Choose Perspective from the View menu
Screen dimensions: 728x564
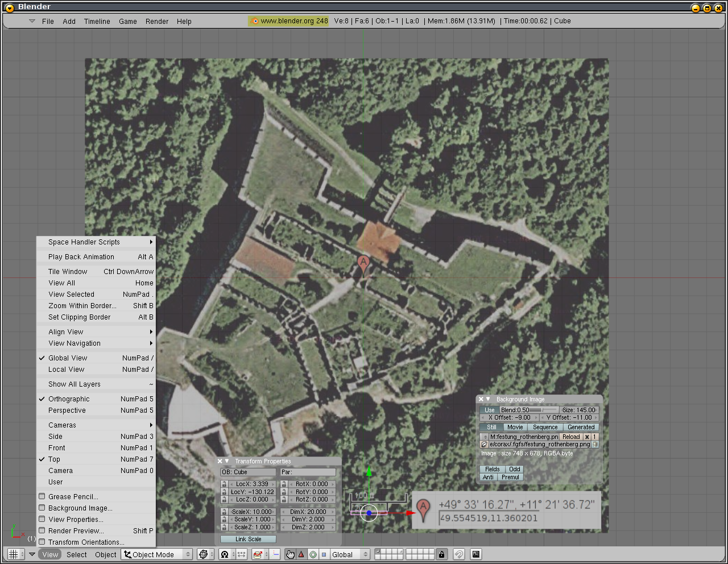[67, 410]
